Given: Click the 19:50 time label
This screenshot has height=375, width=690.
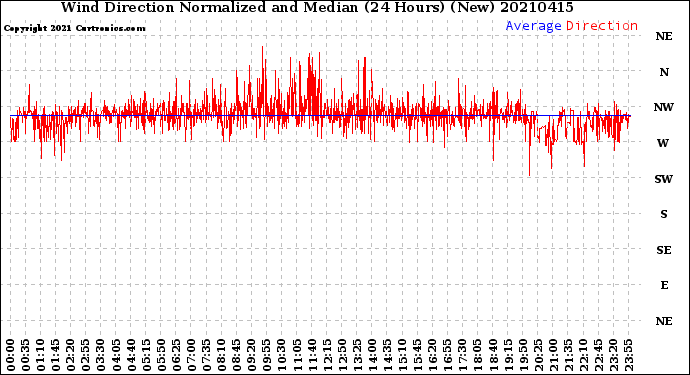Looking at the screenshot, I should pos(523,355).
